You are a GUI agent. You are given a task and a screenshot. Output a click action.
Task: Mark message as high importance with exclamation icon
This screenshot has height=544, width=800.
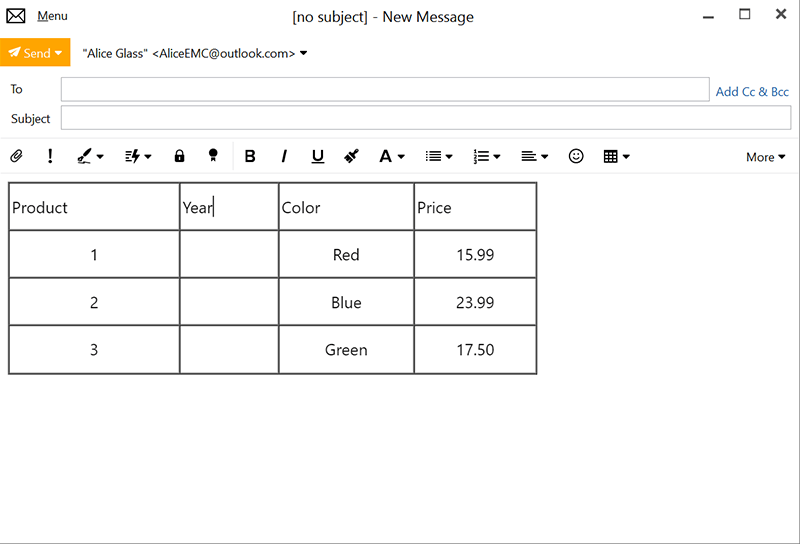(x=50, y=156)
